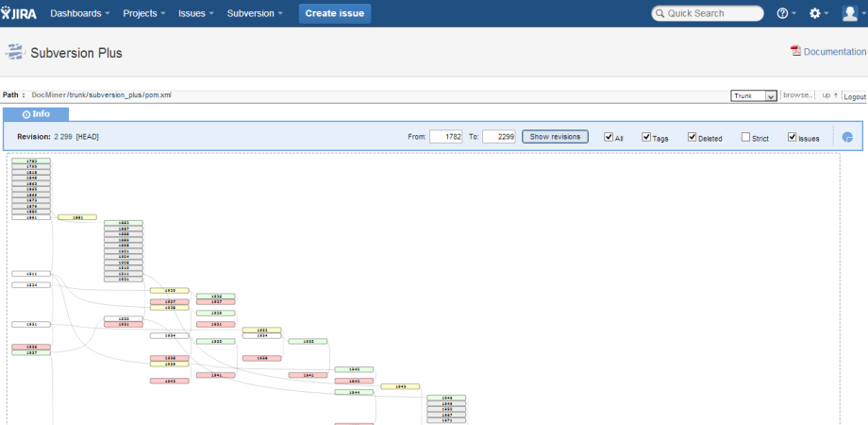868x425 pixels.
Task: Click the Create issue button
Action: pyautogui.click(x=335, y=13)
